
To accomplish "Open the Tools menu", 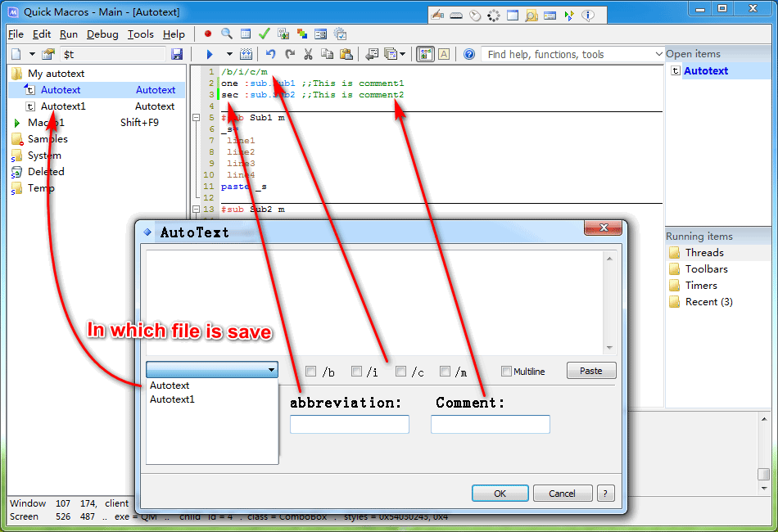I will click(141, 34).
